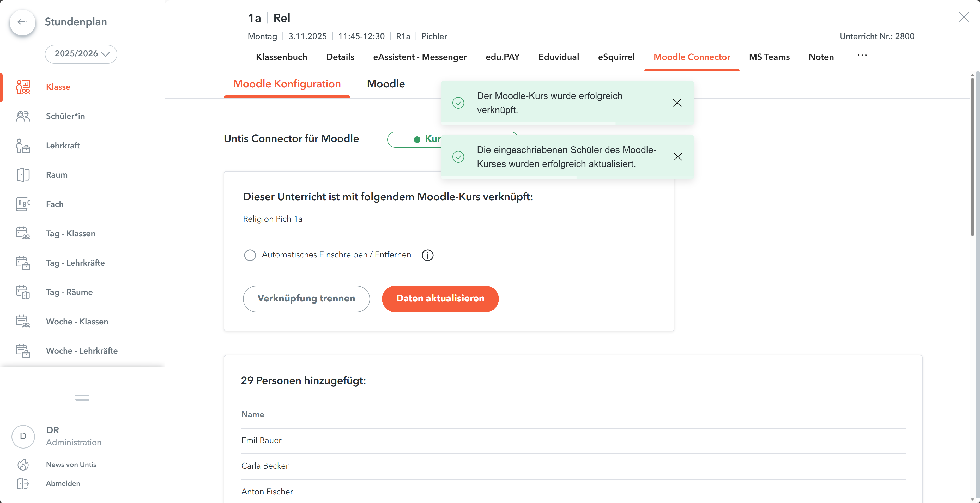Open the Fach subject icon
This screenshot has height=503, width=980.
point(23,204)
